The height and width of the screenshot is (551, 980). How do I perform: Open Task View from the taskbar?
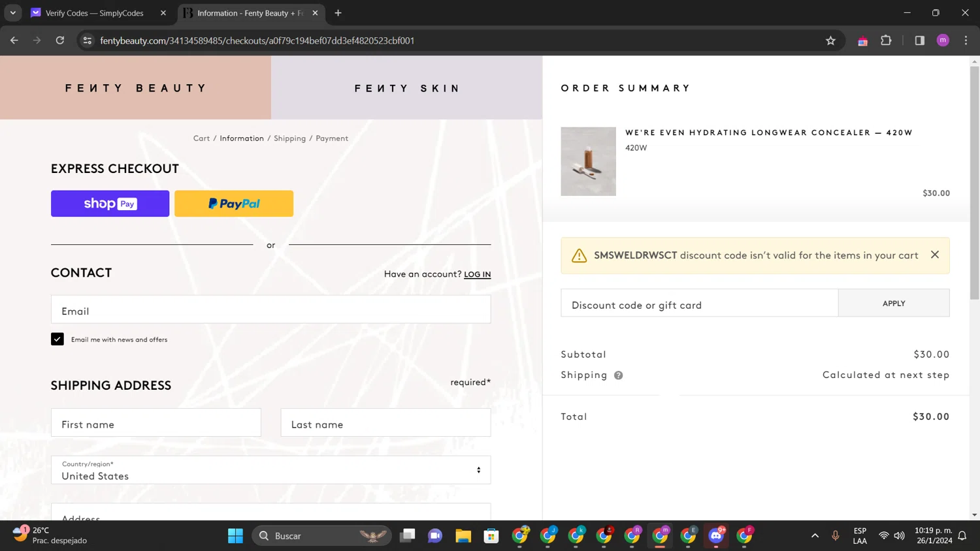pos(408,536)
